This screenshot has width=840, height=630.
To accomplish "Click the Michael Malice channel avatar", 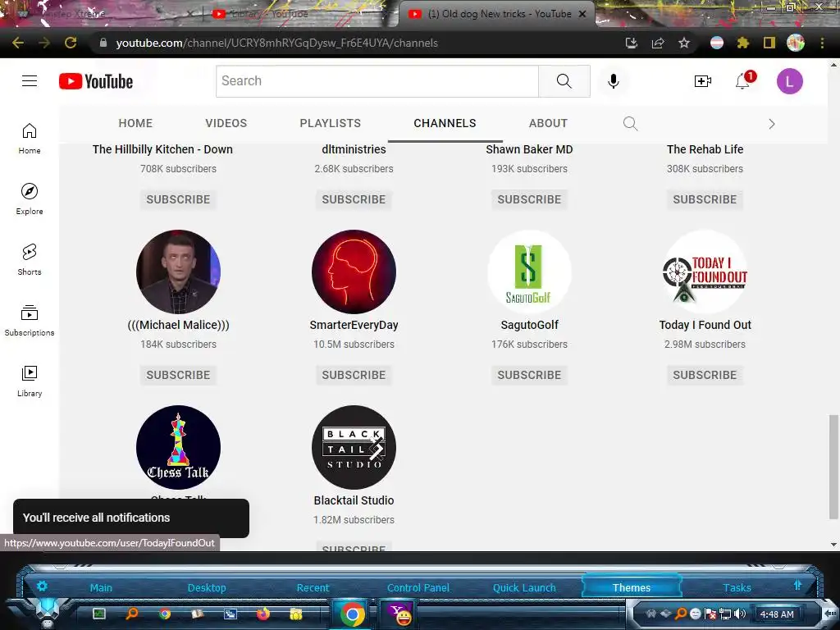I will [x=178, y=272].
